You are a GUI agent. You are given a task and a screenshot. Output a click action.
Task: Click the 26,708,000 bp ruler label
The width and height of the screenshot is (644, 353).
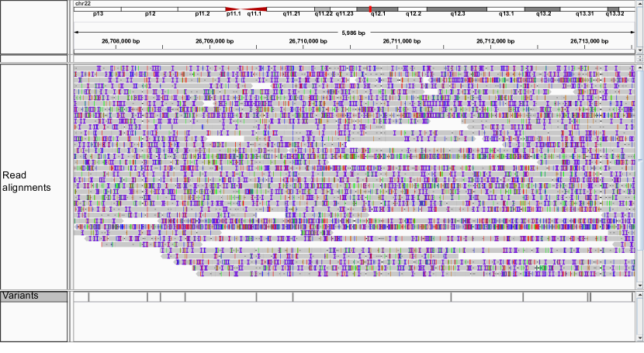(x=121, y=41)
